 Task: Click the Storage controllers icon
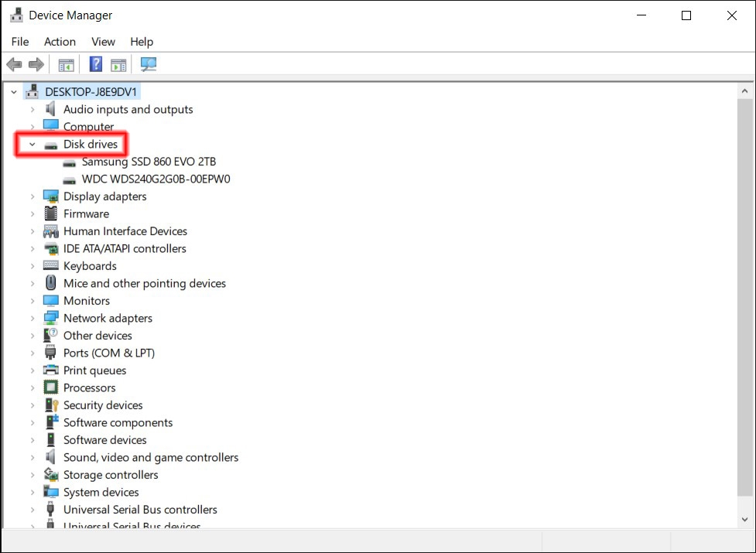coord(51,474)
